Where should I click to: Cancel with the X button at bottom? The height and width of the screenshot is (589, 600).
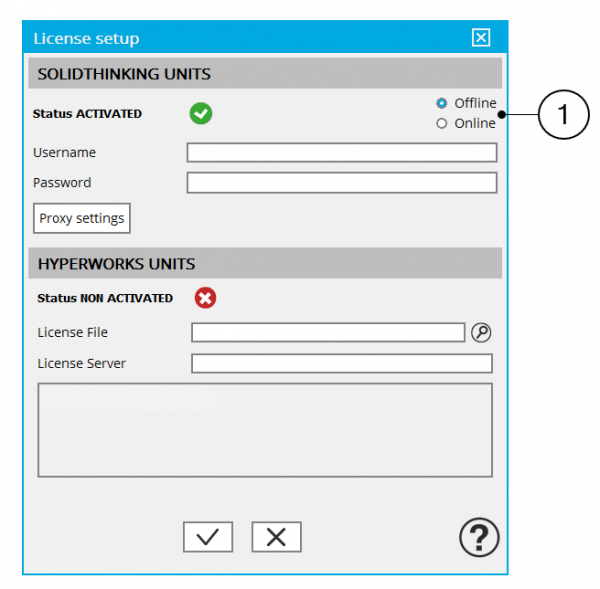276,537
